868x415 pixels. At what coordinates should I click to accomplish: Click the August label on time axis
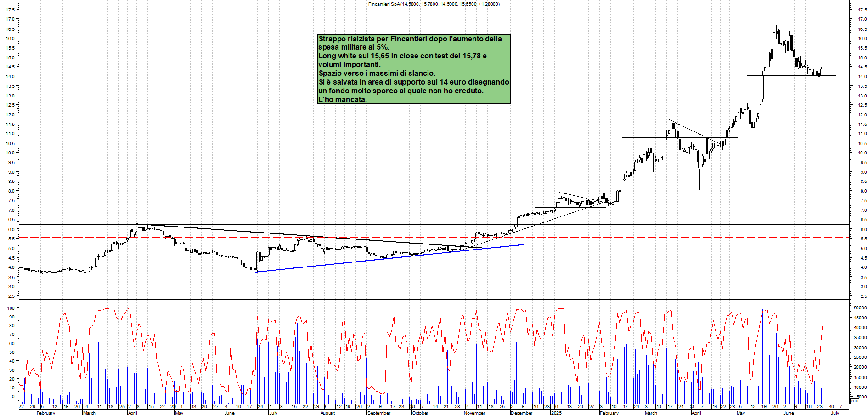(327, 413)
